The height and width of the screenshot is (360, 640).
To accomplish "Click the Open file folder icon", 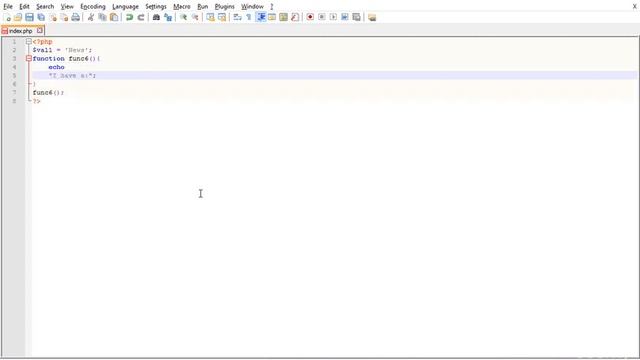I will point(18,17).
